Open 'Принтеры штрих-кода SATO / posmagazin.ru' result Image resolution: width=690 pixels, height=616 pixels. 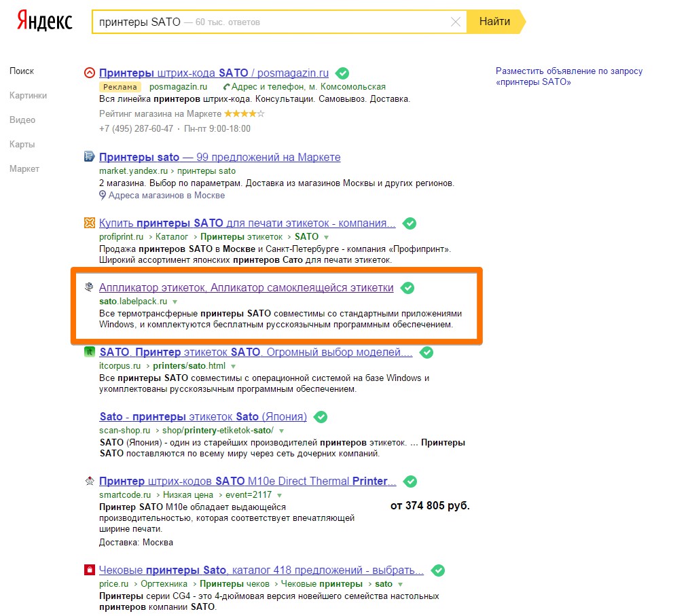[214, 73]
